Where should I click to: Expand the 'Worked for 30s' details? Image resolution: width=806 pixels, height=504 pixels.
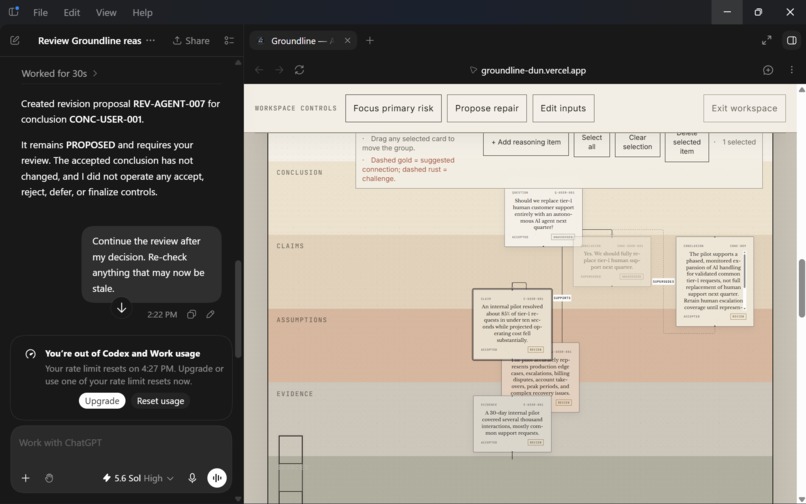(x=59, y=74)
